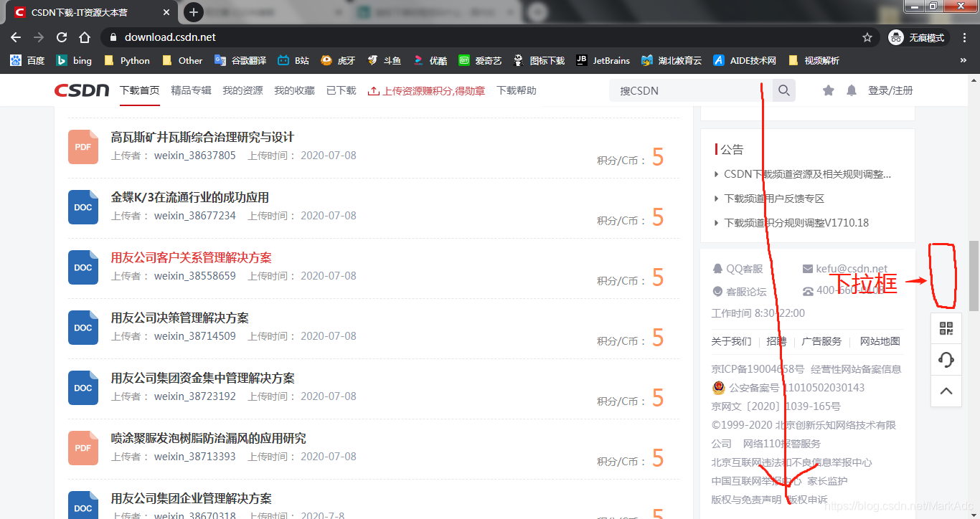Open favorites star icon in header
The height and width of the screenshot is (519, 980).
pyautogui.click(x=829, y=90)
